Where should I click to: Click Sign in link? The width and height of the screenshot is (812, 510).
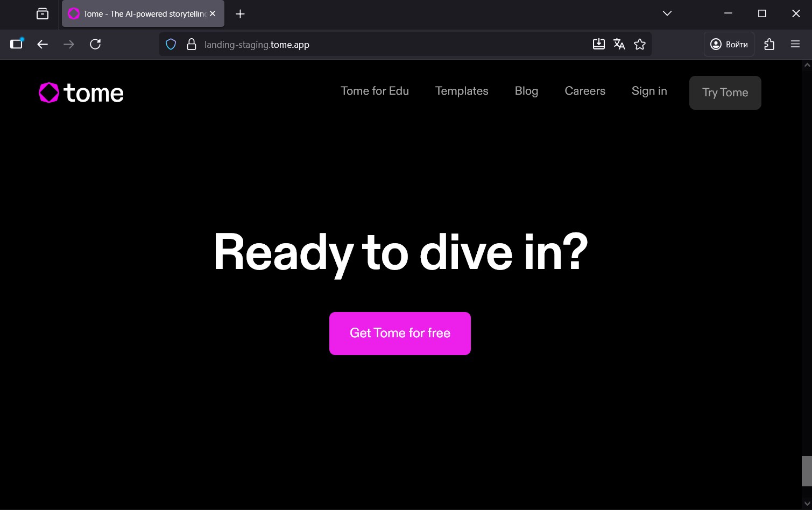[649, 91]
